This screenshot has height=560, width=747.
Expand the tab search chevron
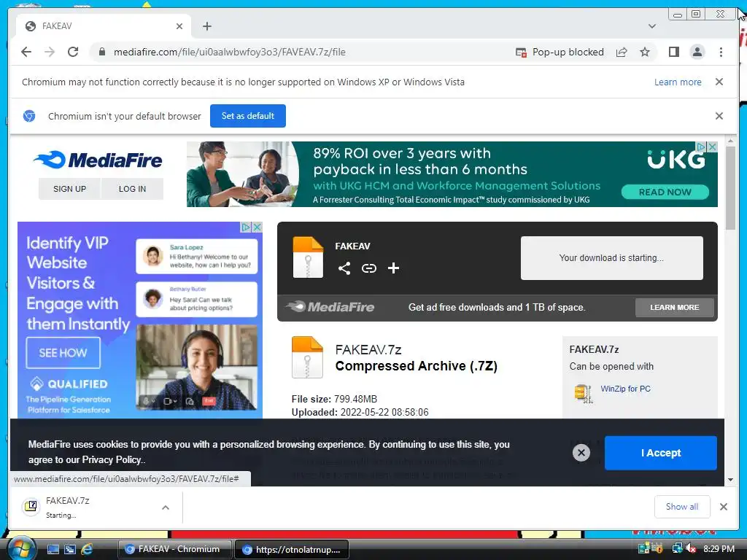(x=652, y=26)
